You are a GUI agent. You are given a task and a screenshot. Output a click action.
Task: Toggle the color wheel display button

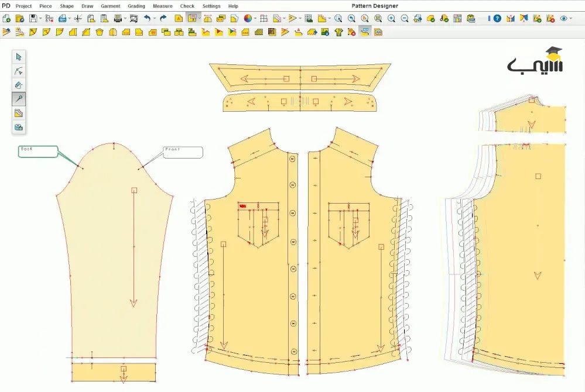point(248,18)
